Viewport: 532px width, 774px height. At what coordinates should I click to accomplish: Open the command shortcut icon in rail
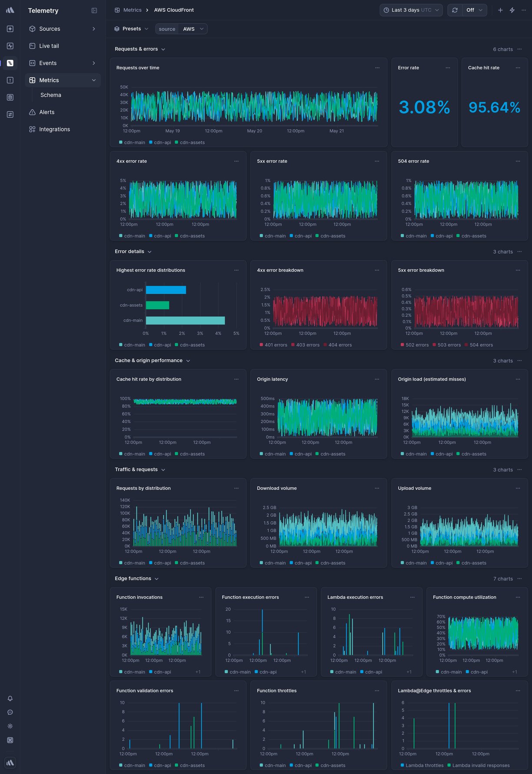coord(10,740)
